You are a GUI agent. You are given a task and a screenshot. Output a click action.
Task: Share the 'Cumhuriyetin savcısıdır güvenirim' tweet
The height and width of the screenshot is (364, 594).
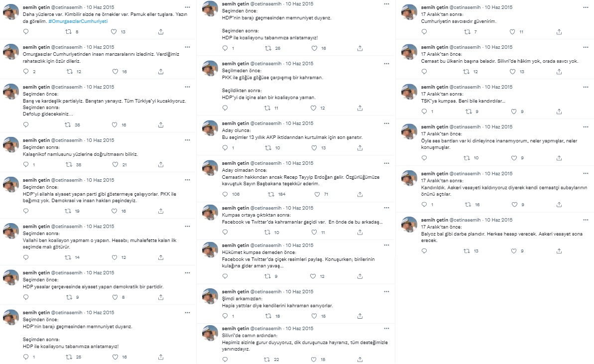coord(559,32)
